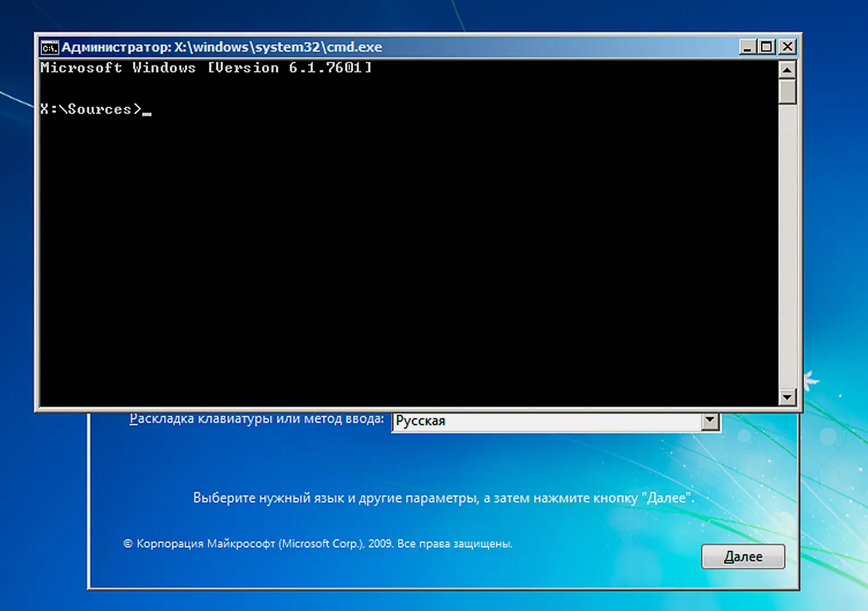The width and height of the screenshot is (868, 611).
Task: Click the Microsoft Corp. copyright notice
Action: pos(318,543)
